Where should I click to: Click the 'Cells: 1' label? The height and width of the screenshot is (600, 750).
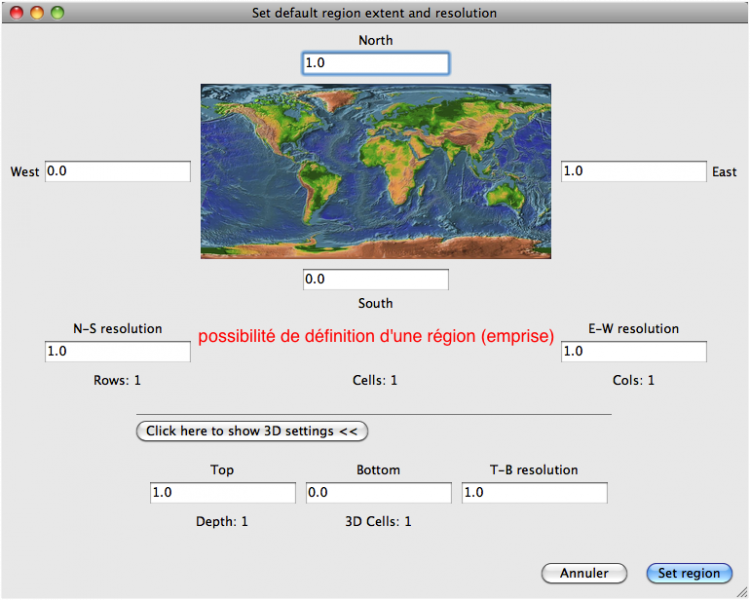[375, 380]
